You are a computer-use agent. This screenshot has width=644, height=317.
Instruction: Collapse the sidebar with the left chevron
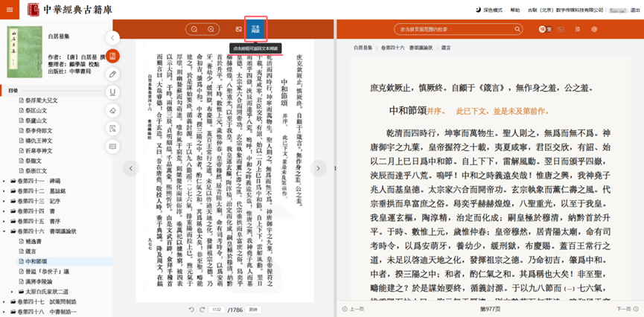click(112, 38)
